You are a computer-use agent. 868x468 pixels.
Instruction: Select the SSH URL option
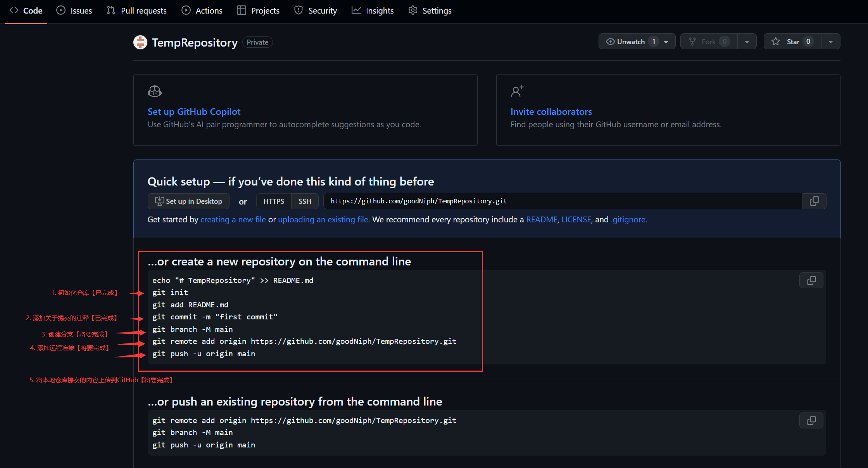[x=305, y=201]
